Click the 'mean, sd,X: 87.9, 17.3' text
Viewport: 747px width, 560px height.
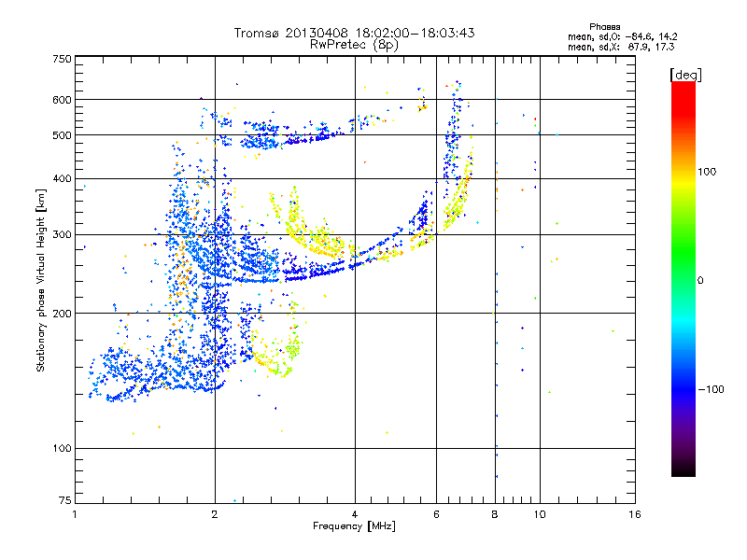(621, 47)
